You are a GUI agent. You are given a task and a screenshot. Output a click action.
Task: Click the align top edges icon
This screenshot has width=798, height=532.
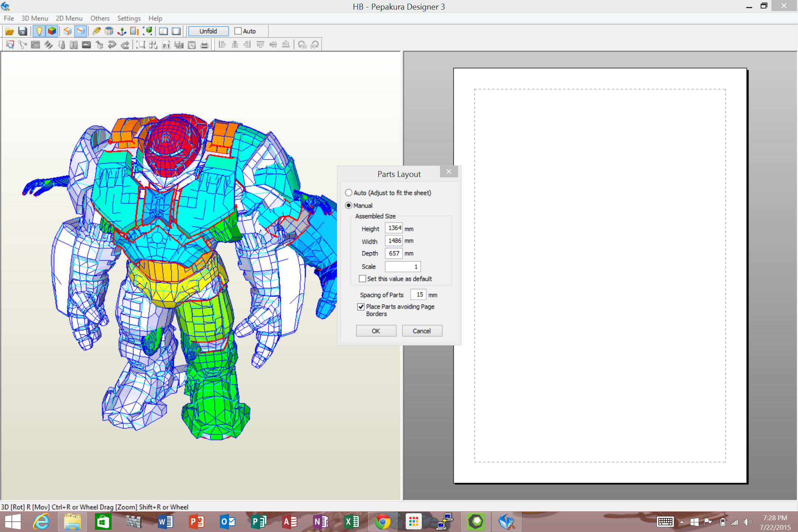click(x=260, y=45)
